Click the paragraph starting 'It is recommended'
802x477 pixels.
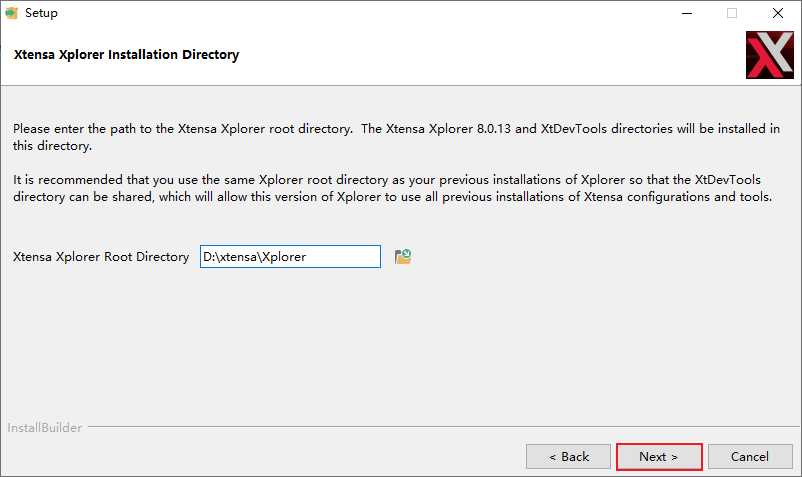(x=392, y=188)
